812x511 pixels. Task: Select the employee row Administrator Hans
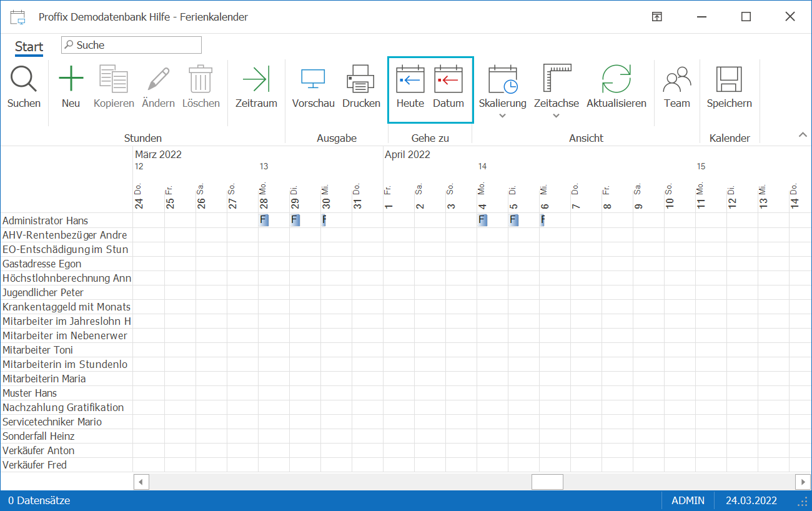tap(66, 221)
